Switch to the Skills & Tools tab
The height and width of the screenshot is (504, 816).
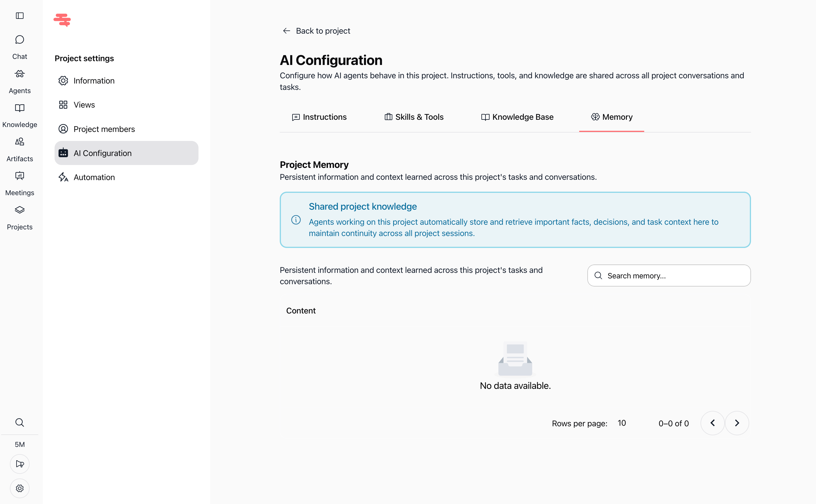point(414,117)
